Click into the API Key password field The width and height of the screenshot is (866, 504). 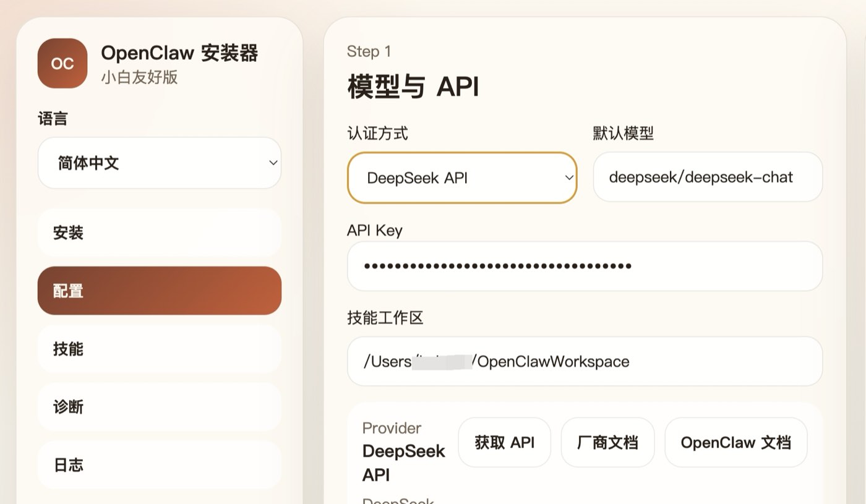coord(585,267)
